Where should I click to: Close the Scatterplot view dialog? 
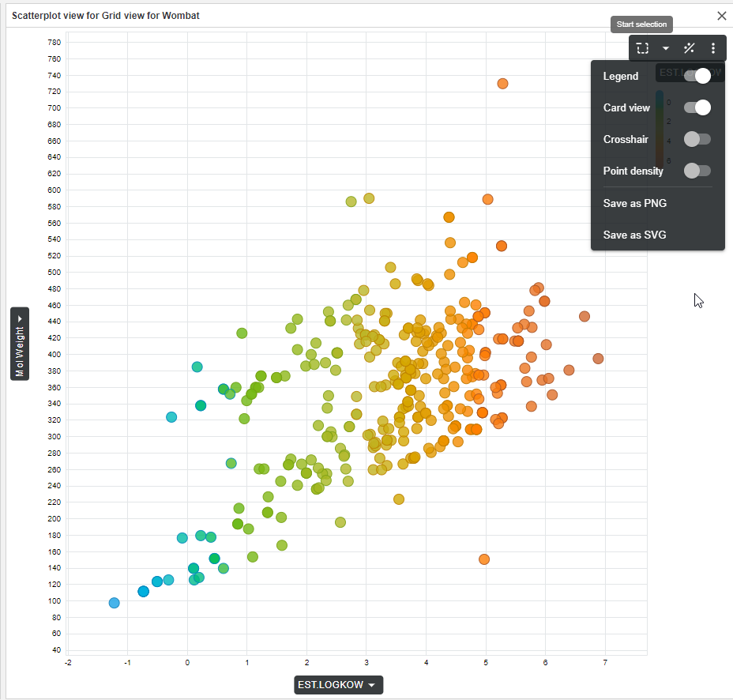pos(721,15)
